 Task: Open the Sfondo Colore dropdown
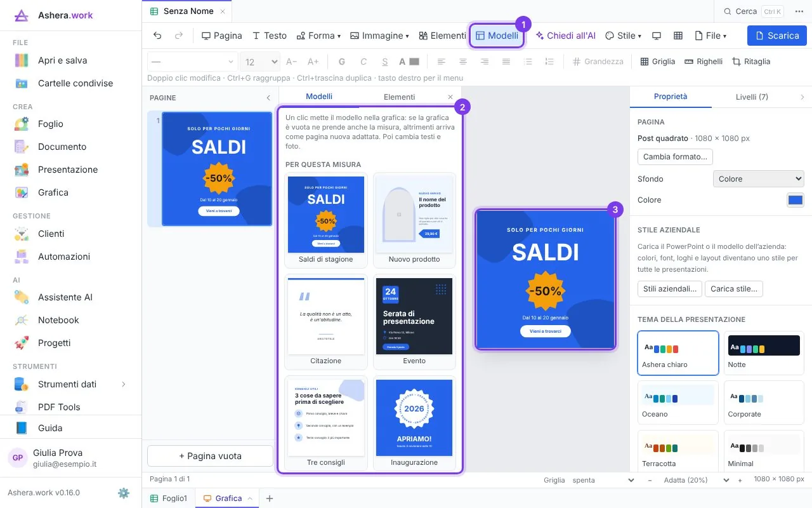pos(758,179)
